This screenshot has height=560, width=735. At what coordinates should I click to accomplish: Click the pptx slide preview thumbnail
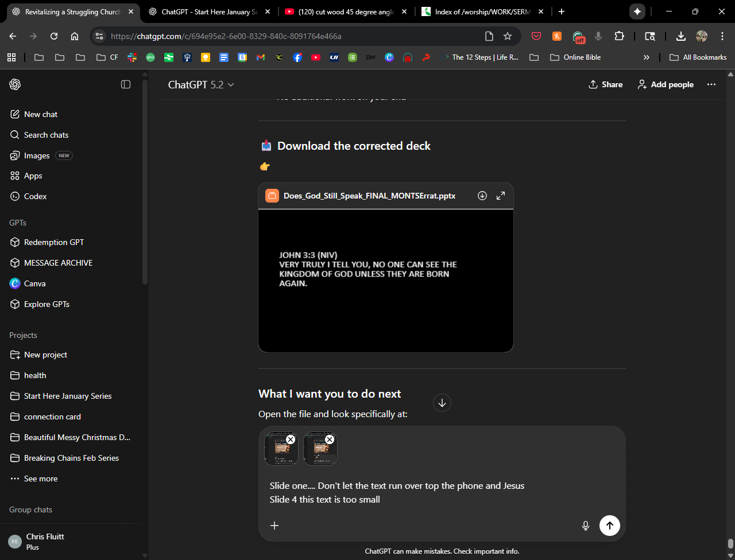(385, 280)
